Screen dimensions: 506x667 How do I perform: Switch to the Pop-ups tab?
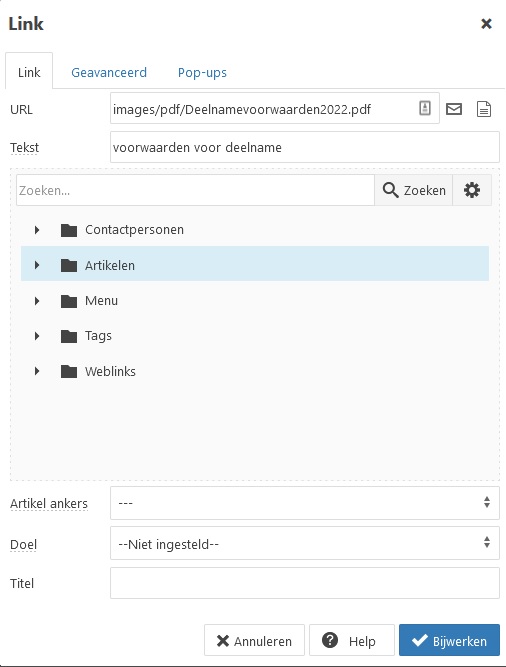click(202, 72)
